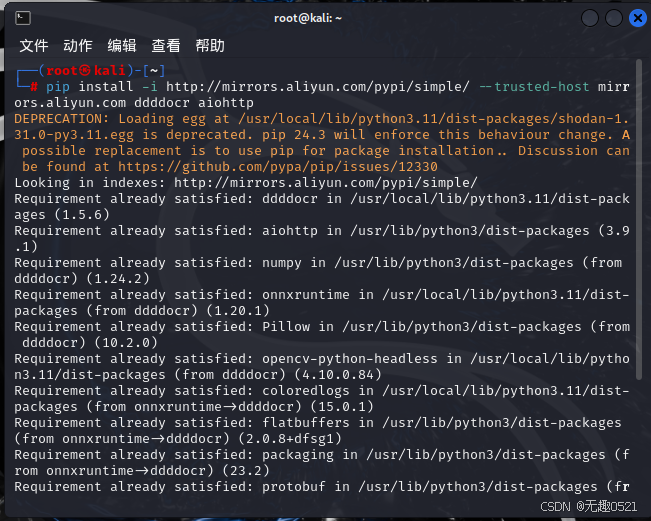
Task: Click 'ddddocr aiohttp' command arguments
Action: (193, 103)
